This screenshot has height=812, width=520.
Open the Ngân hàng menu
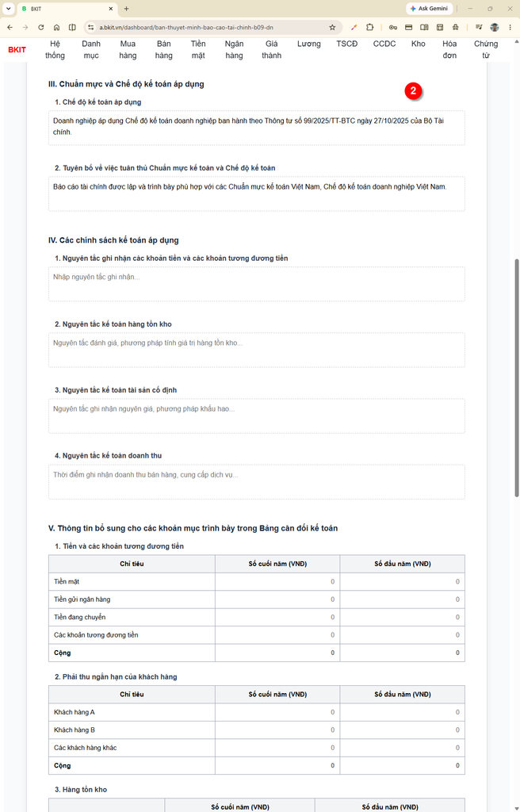click(x=234, y=50)
